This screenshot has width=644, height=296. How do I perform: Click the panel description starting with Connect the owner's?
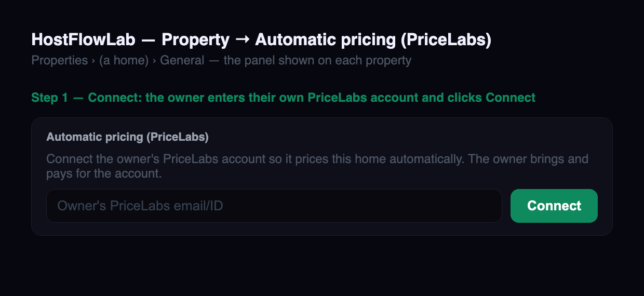(317, 166)
